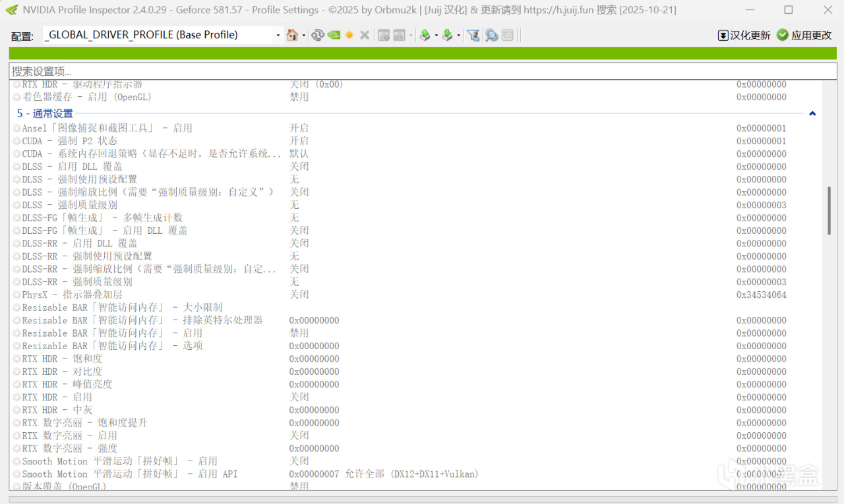844x504 pixels.
Task: Click the green checkmark apply icon
Action: pyautogui.click(x=783, y=35)
